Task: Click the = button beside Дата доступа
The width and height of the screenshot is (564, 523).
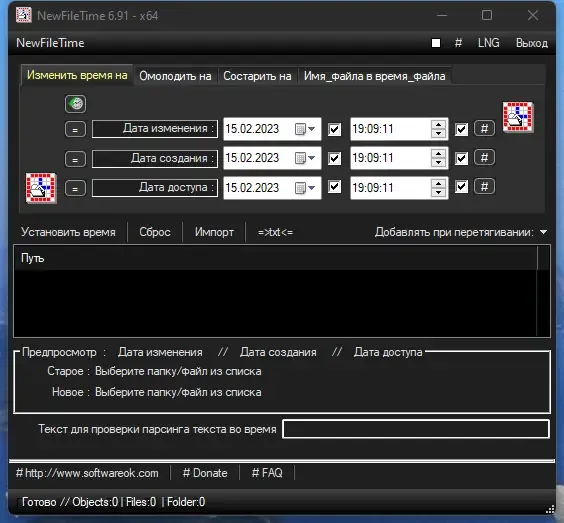Action: (x=75, y=188)
